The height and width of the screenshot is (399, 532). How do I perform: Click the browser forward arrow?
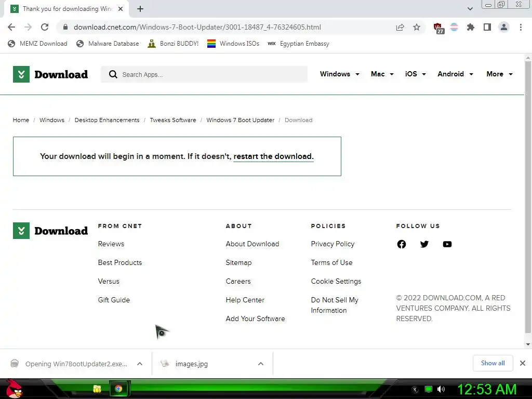[28, 27]
